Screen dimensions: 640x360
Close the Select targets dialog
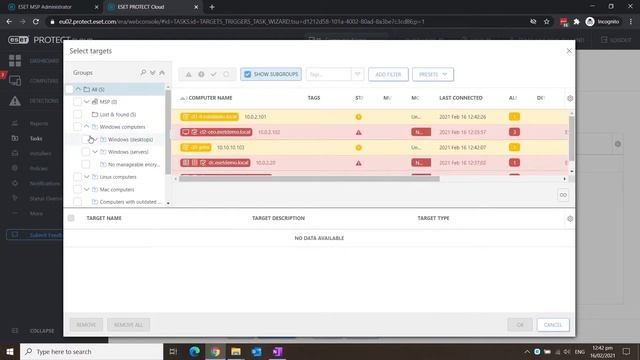[x=569, y=51]
